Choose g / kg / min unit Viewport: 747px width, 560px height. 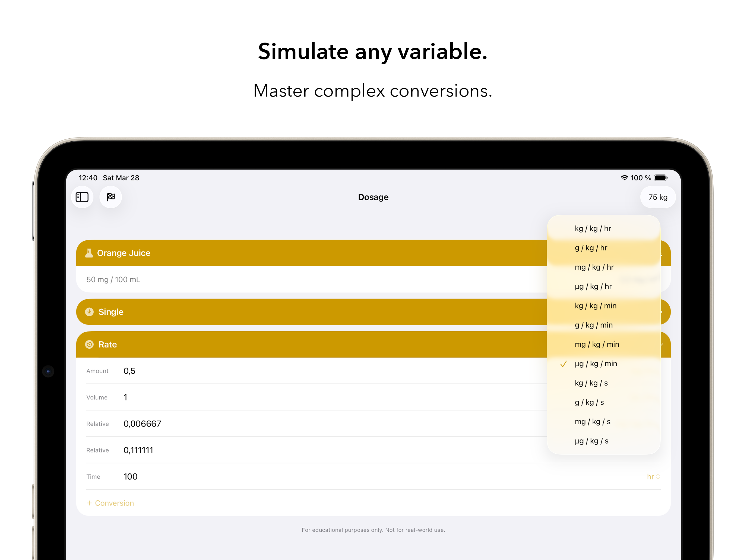coord(603,325)
